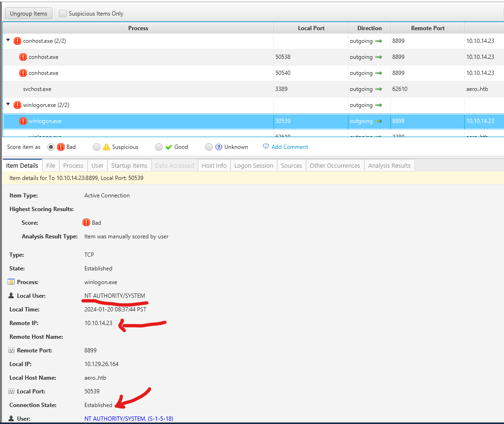Click the red alert icon on selected winlogon.exe row

point(23,121)
